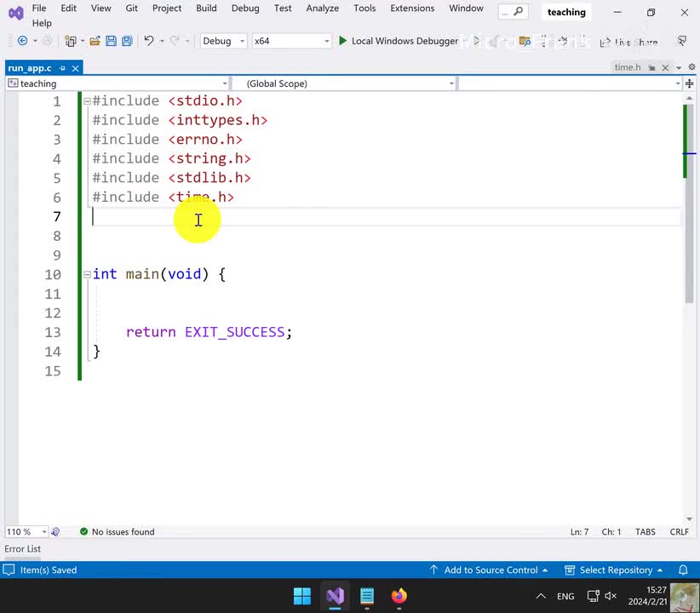Click the Notepad taskbar icon

pos(367,596)
